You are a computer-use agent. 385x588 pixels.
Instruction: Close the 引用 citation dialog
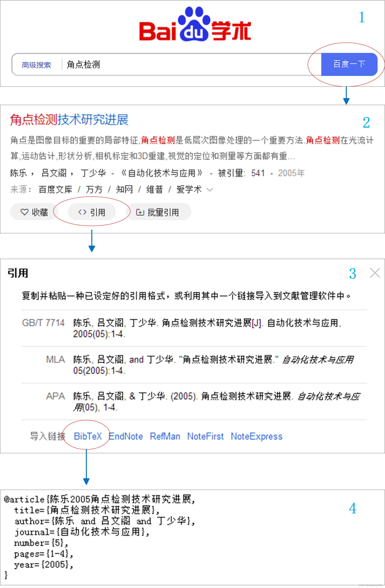(x=375, y=273)
